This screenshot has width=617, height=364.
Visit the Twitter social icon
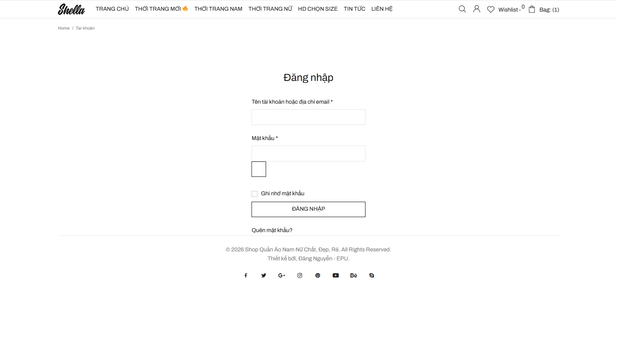264,275
